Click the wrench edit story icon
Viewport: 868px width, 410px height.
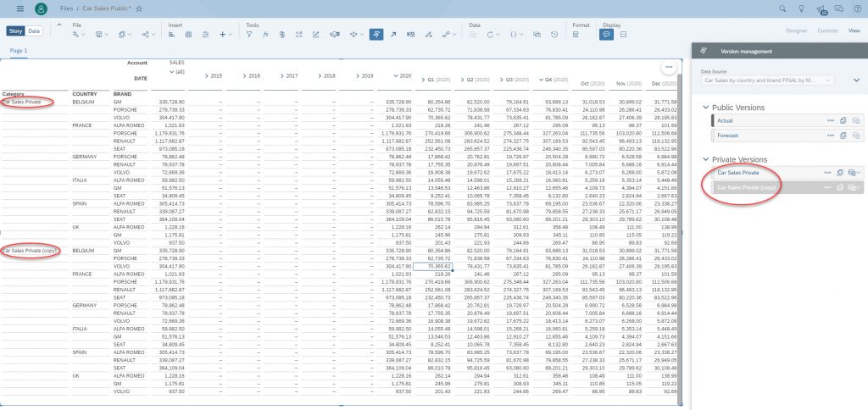tap(75, 34)
